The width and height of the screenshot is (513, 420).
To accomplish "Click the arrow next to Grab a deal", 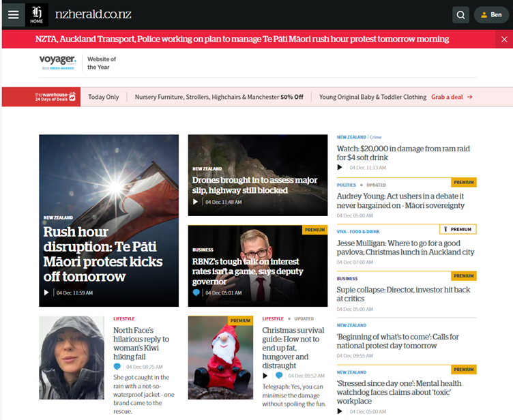I will click(470, 97).
